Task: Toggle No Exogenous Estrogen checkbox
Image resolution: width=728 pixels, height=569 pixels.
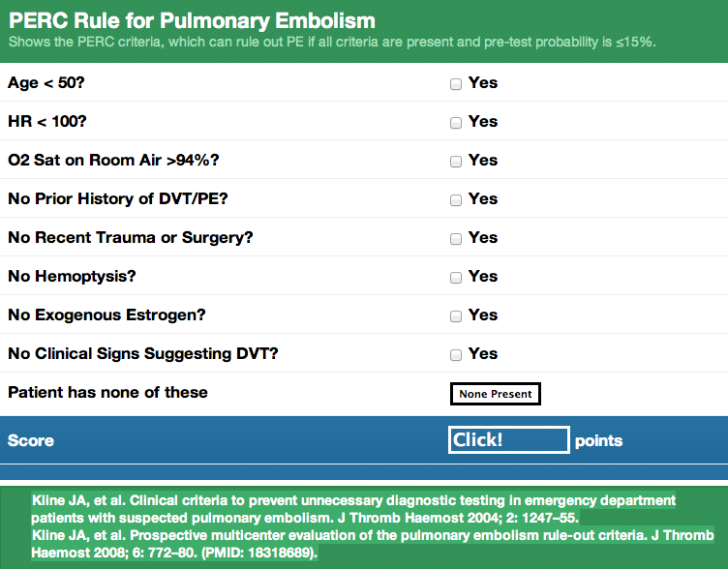Action: coord(456,316)
